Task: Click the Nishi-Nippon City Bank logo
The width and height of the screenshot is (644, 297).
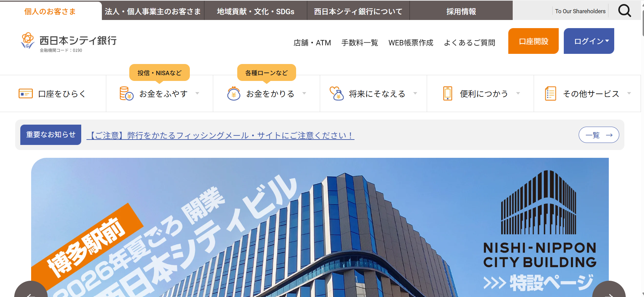Action: tap(69, 42)
